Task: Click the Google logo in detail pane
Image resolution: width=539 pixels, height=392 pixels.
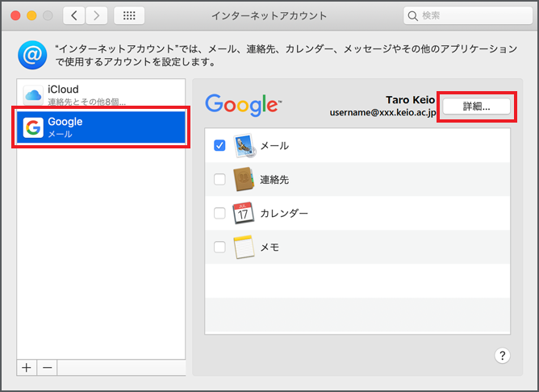Action: 244,105
